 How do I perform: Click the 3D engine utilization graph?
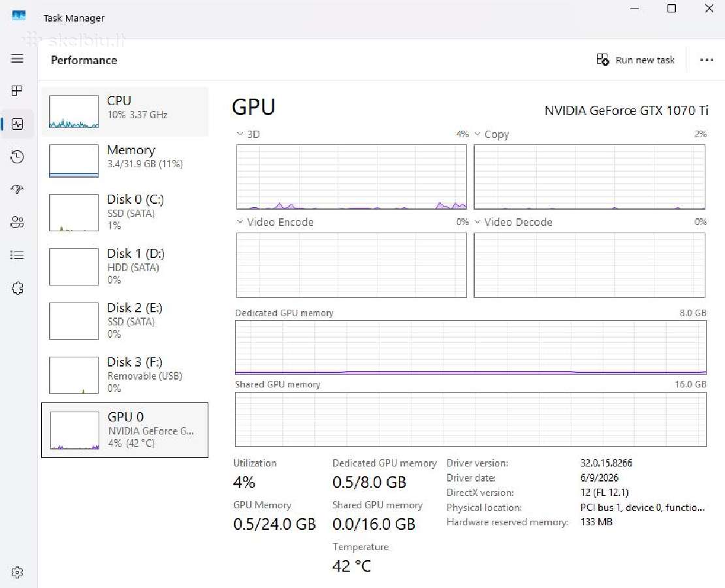coord(351,176)
